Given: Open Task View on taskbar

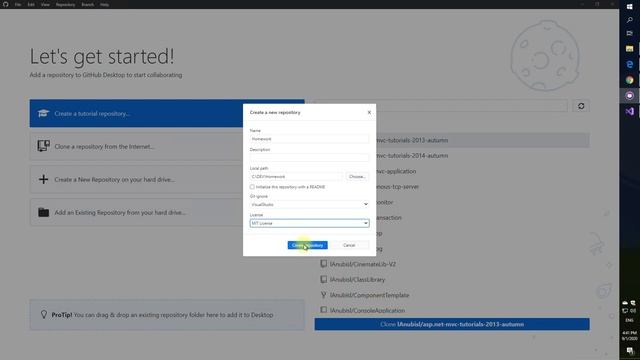Looking at the screenshot, I should 629,33.
